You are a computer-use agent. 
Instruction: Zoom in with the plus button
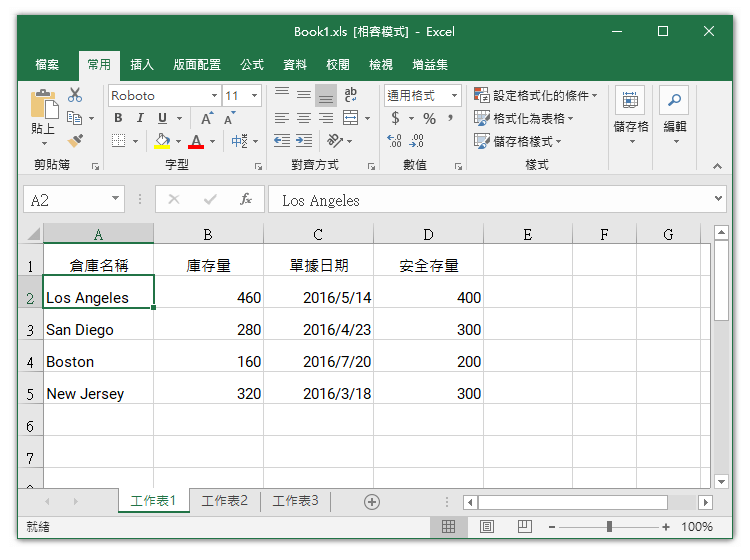point(665,527)
